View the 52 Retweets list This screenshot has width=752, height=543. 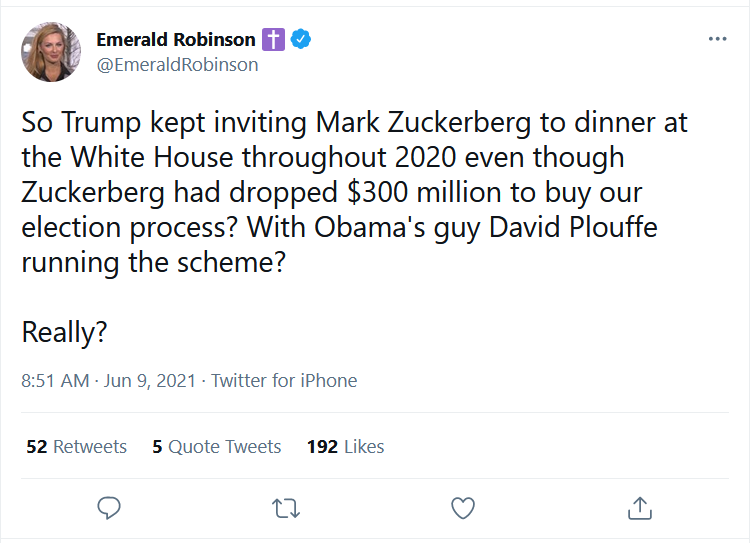[76, 447]
